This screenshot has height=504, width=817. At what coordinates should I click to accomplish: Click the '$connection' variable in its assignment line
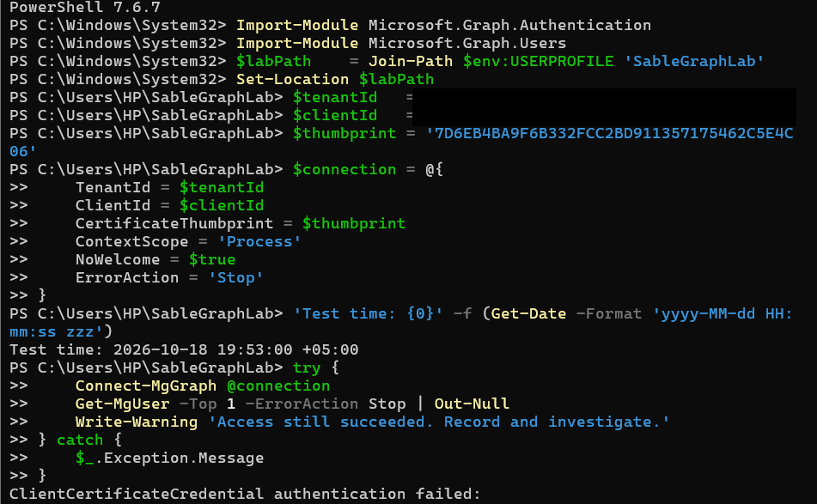344,169
